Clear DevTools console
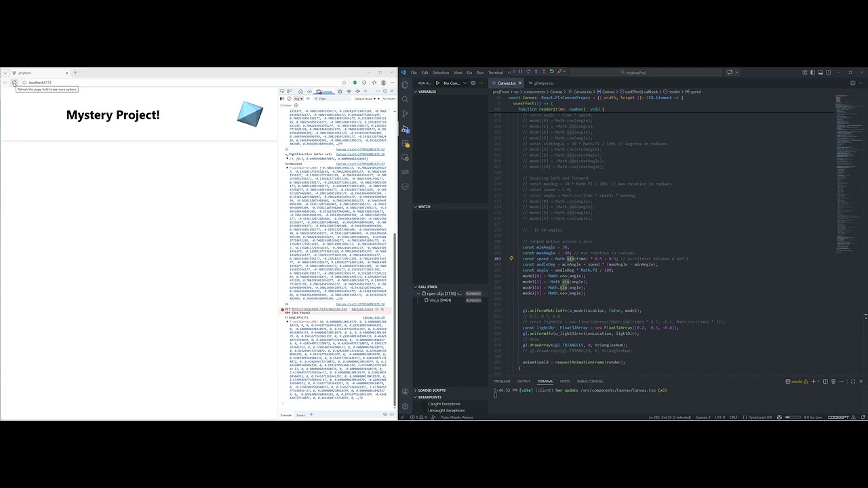The image size is (868, 488). point(289,99)
